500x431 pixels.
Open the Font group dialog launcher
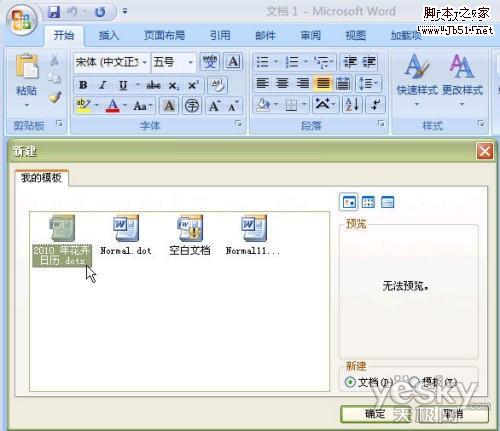(238, 124)
